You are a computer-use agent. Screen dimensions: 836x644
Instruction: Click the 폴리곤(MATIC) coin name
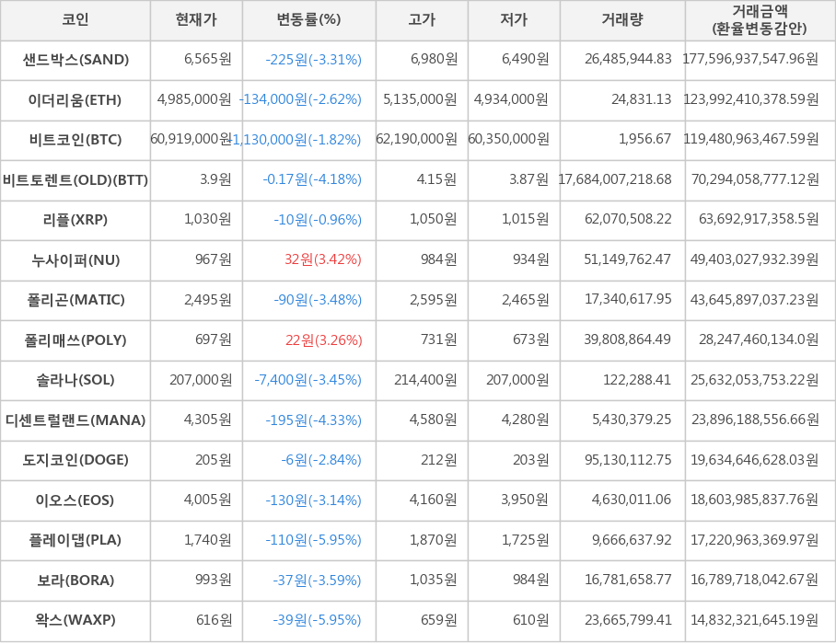click(75, 300)
